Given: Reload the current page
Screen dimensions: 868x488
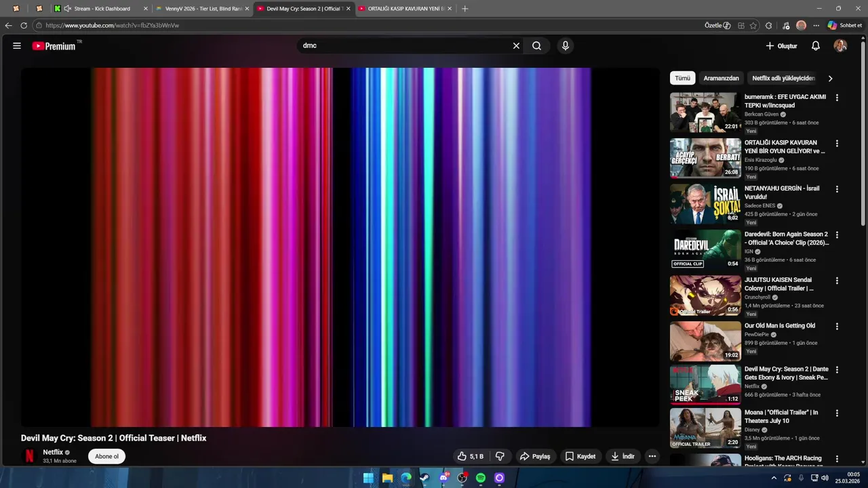Looking at the screenshot, I should click(x=24, y=25).
